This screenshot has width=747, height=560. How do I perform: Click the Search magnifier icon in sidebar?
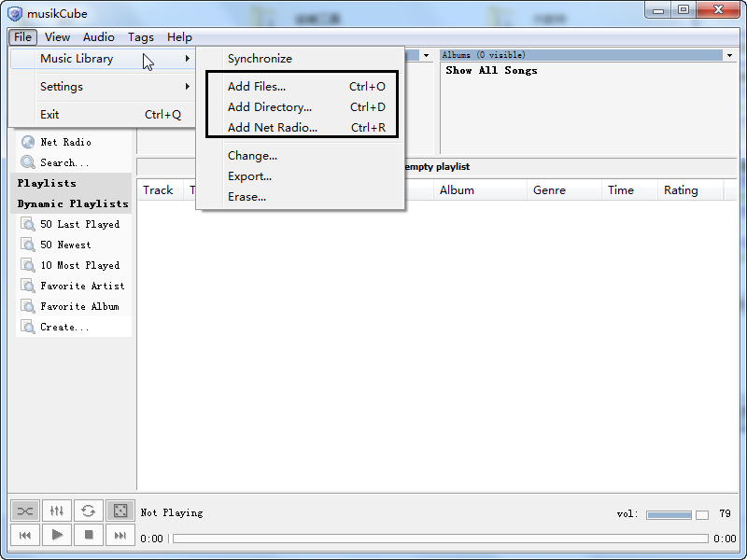tap(28, 162)
